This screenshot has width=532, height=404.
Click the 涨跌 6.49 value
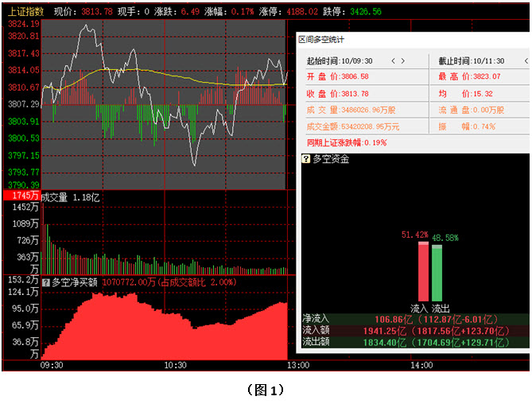(190, 12)
